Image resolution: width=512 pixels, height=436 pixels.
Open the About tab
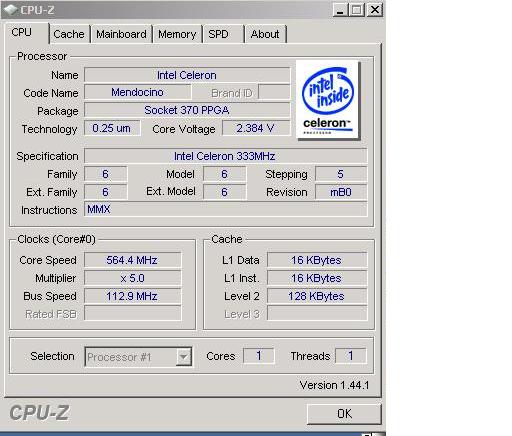(x=266, y=34)
